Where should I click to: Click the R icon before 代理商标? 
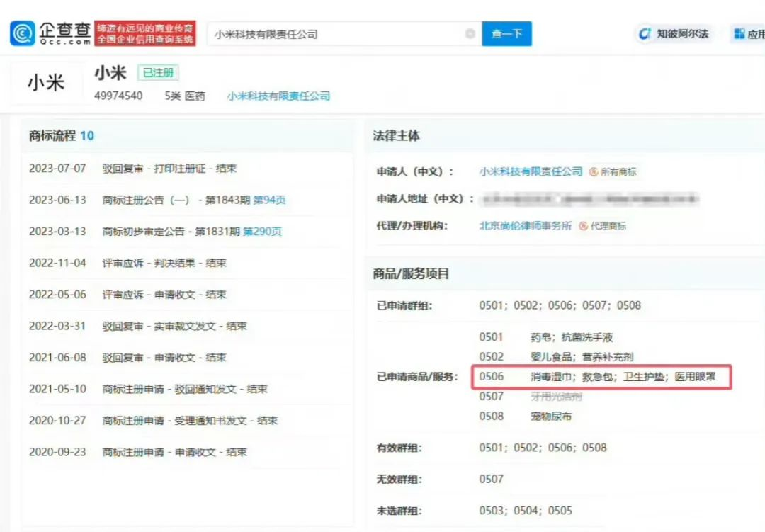point(583,226)
